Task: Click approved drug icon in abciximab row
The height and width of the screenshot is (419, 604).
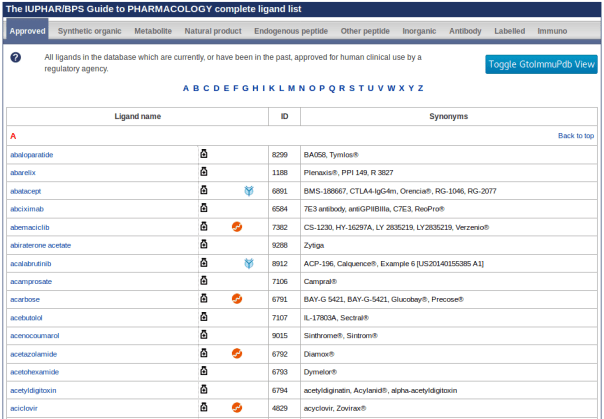Action: [x=204, y=208]
